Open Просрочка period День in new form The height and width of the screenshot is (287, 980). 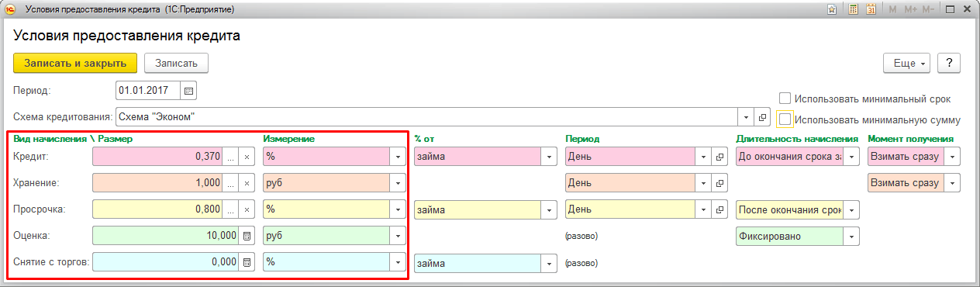[x=719, y=209]
